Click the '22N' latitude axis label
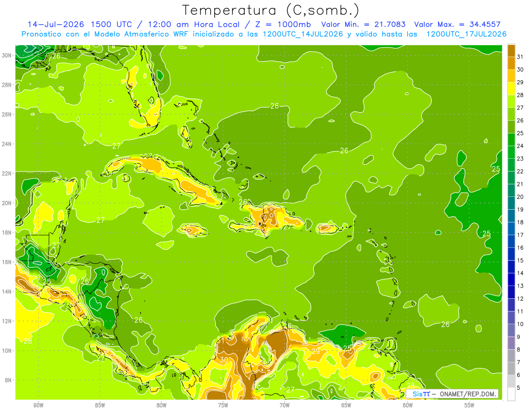Screen dimensions: 532x411 click(7, 173)
